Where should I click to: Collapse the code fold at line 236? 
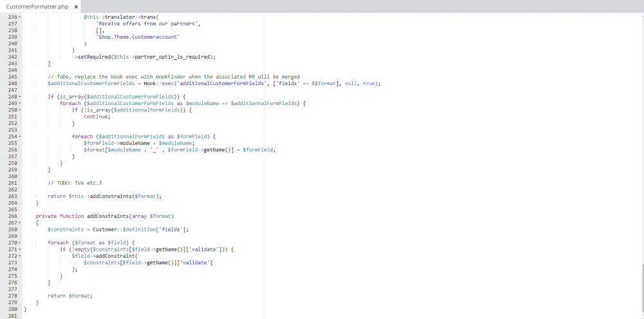click(20, 17)
